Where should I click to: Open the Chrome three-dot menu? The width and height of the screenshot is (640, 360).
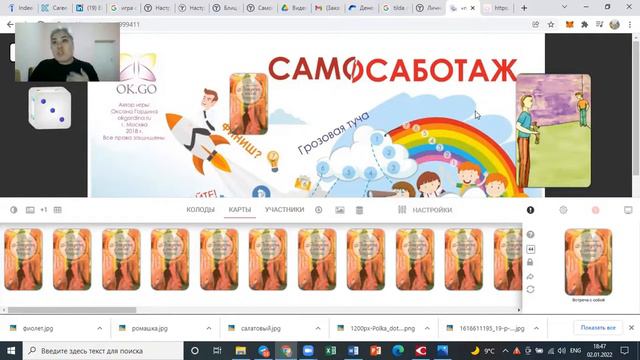point(630,24)
